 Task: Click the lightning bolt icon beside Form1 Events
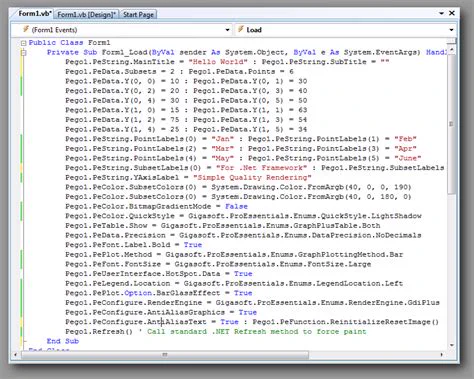coord(26,29)
